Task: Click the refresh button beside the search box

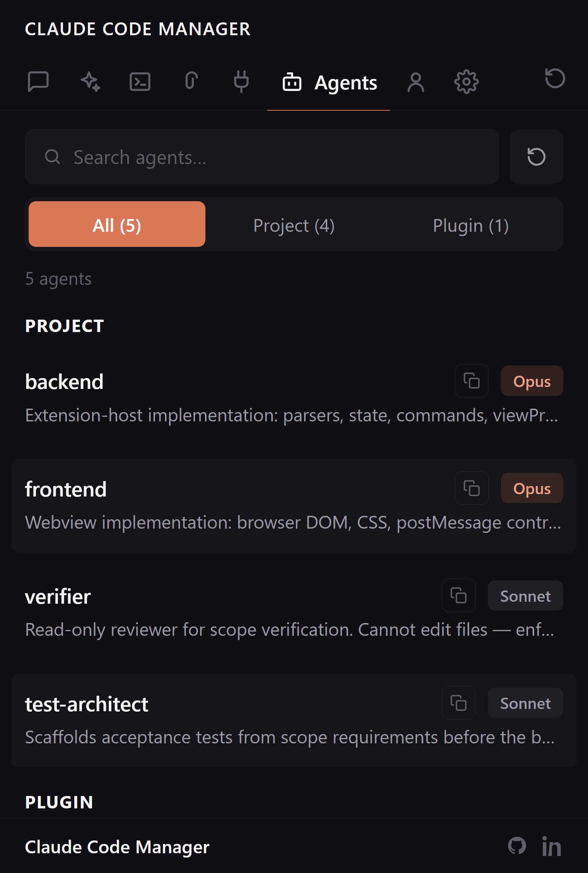Action: click(x=536, y=157)
